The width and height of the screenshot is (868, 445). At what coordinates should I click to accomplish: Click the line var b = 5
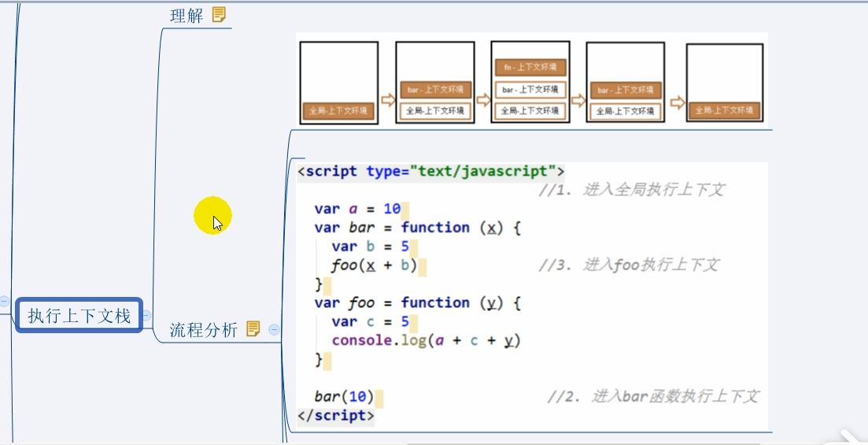pos(370,247)
